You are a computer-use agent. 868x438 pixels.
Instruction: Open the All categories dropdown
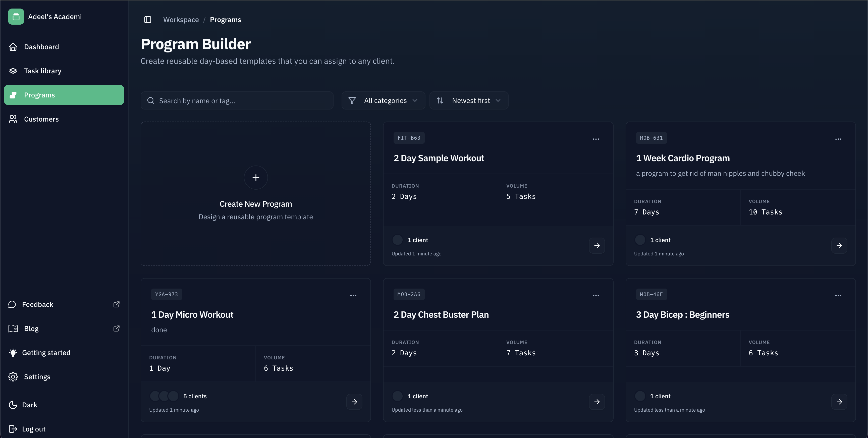point(383,100)
